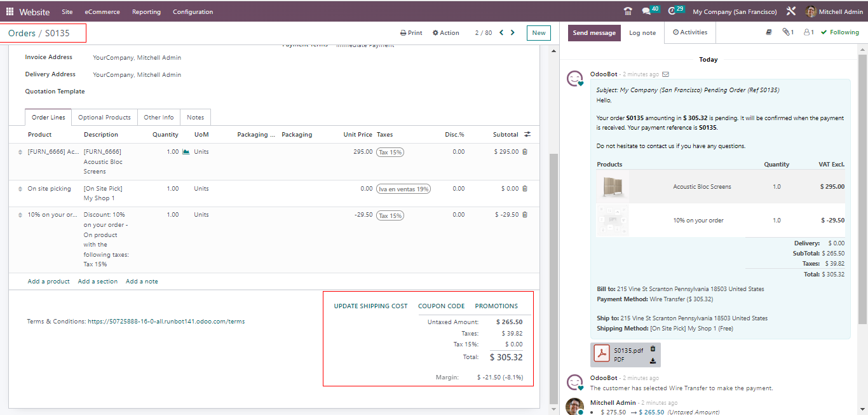Click the Send message button
868x415 pixels.
point(594,33)
